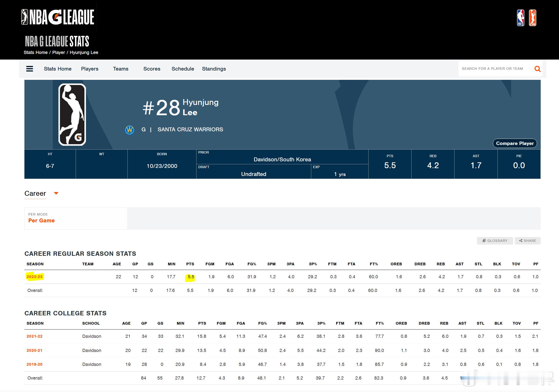Click Compare Player button
Viewport: 559px width, 392px height.
(x=515, y=143)
